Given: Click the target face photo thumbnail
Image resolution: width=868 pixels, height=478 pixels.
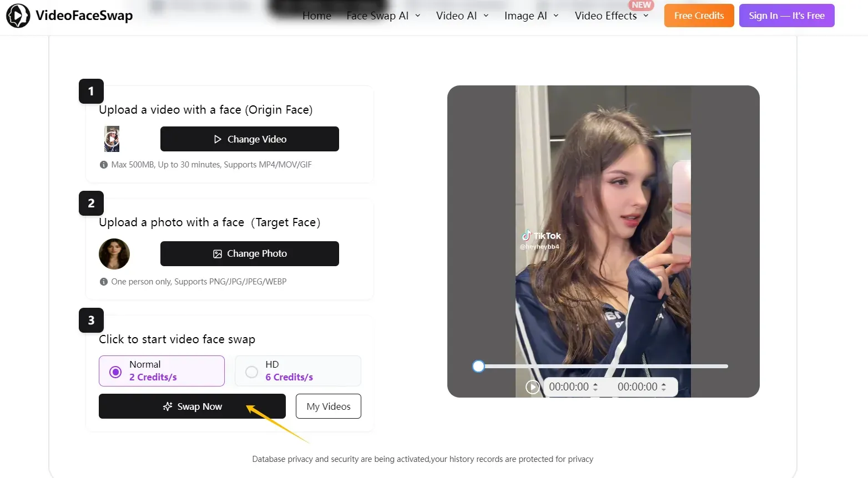Looking at the screenshot, I should point(114,253).
